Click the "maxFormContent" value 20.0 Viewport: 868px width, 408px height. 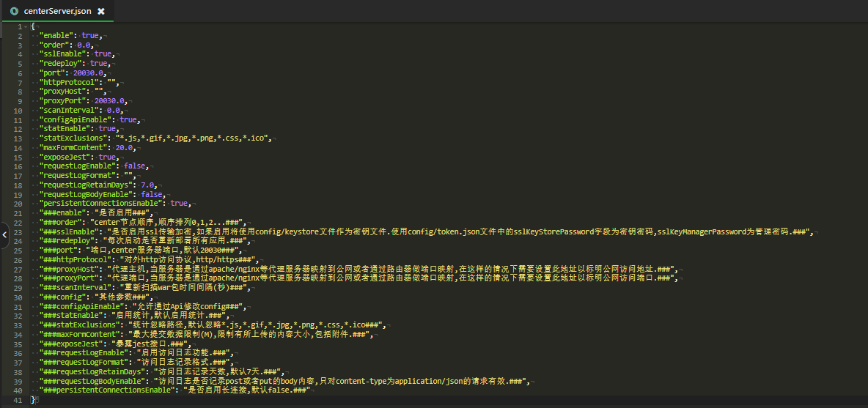click(x=125, y=148)
